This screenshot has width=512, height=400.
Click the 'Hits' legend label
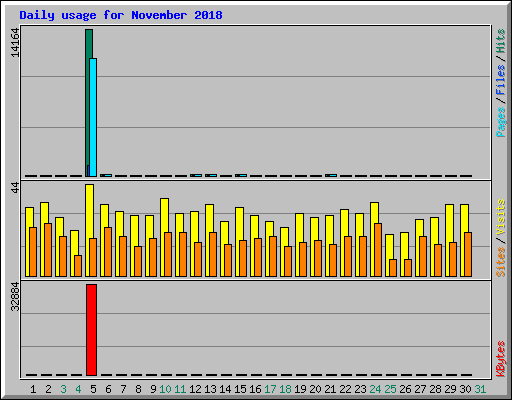[501, 41]
